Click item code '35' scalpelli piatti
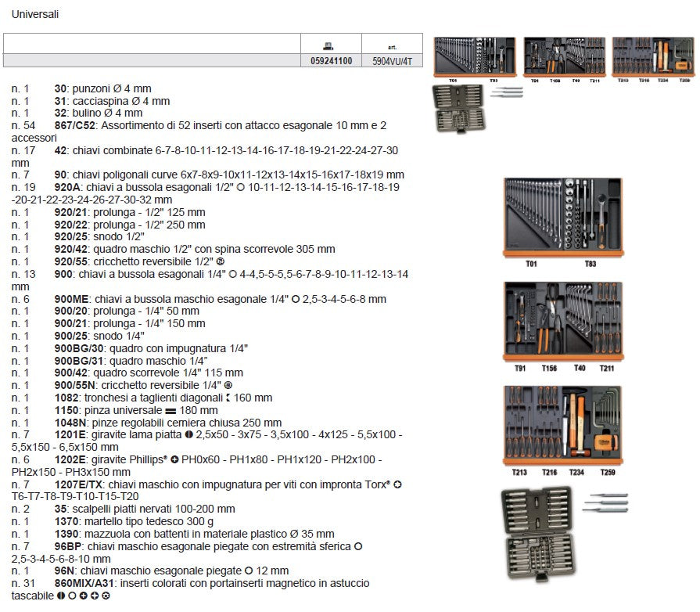This screenshot has height=612, width=700. point(60,509)
